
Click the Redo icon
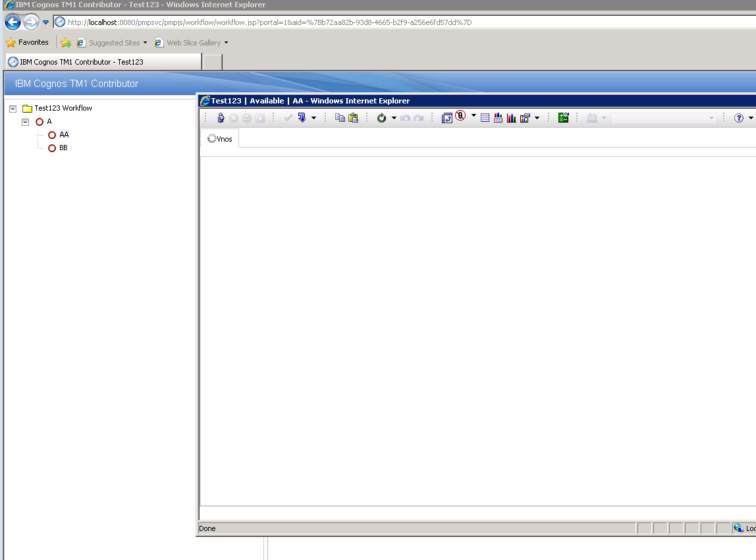point(419,118)
